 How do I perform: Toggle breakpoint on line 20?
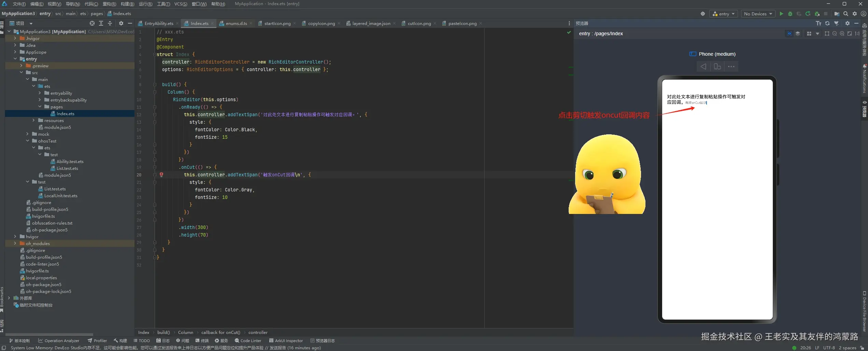click(x=161, y=175)
